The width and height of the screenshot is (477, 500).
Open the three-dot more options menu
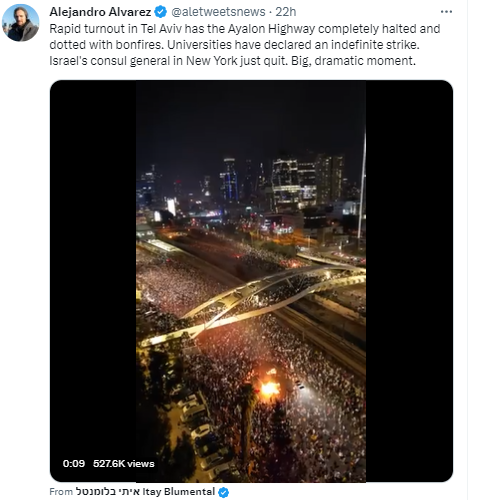point(446,12)
